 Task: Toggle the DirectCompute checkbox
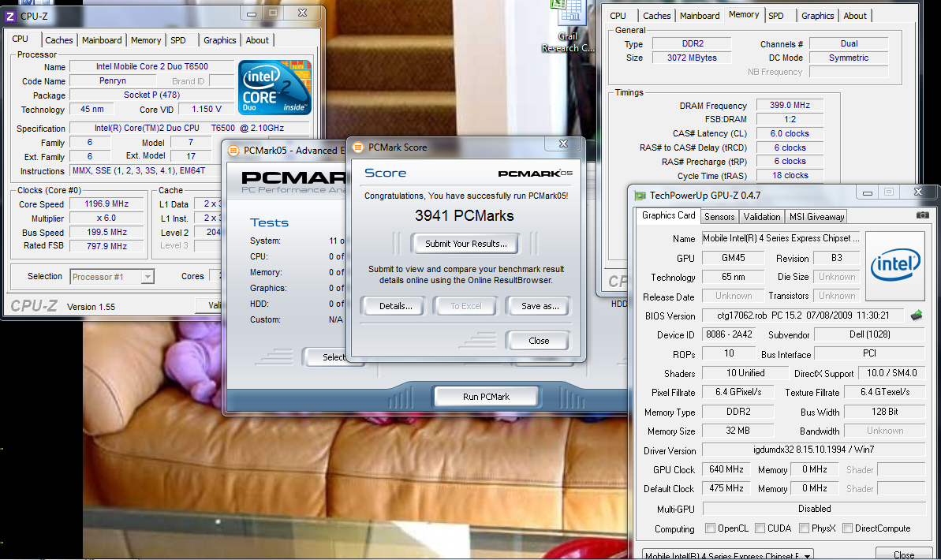coord(847,528)
